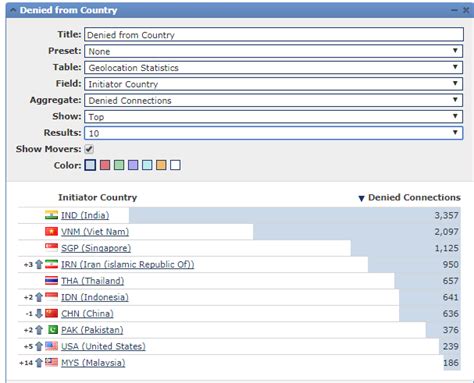474x383 pixels.
Task: Click the 657 value for Thailand
Action: 451,281
